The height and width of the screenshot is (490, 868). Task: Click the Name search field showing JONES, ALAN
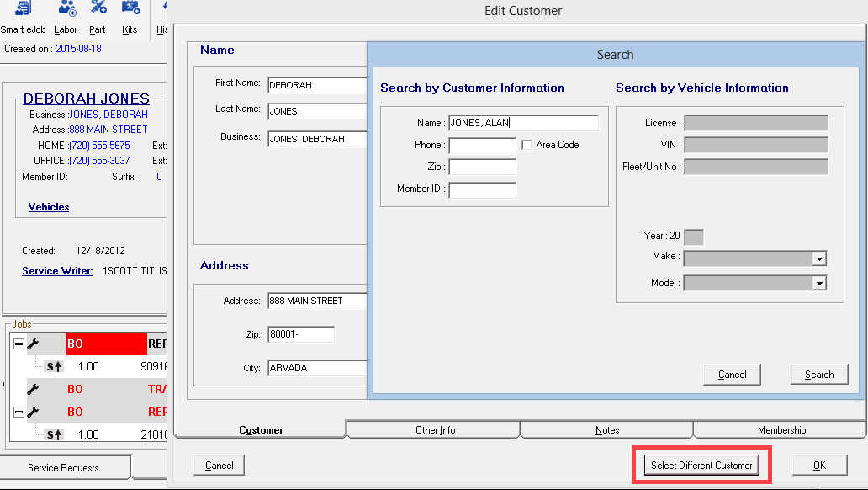coord(523,123)
